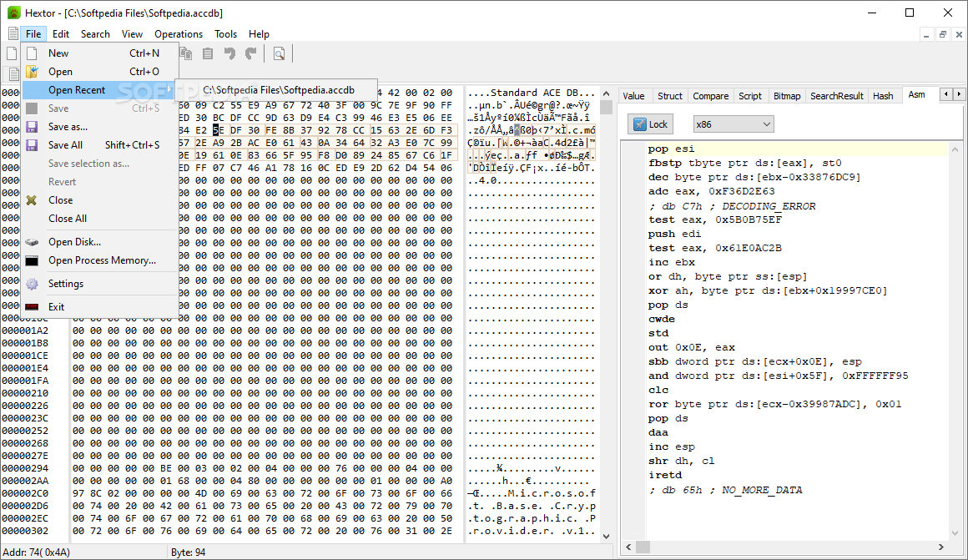The height and width of the screenshot is (560, 968).
Task: Click the Open Disk drive icon
Action: click(32, 242)
